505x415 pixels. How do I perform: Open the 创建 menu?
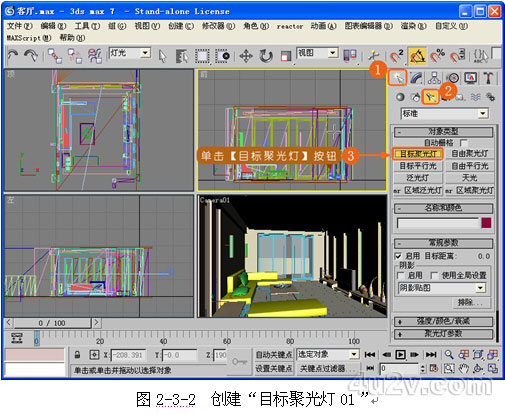tap(181, 26)
